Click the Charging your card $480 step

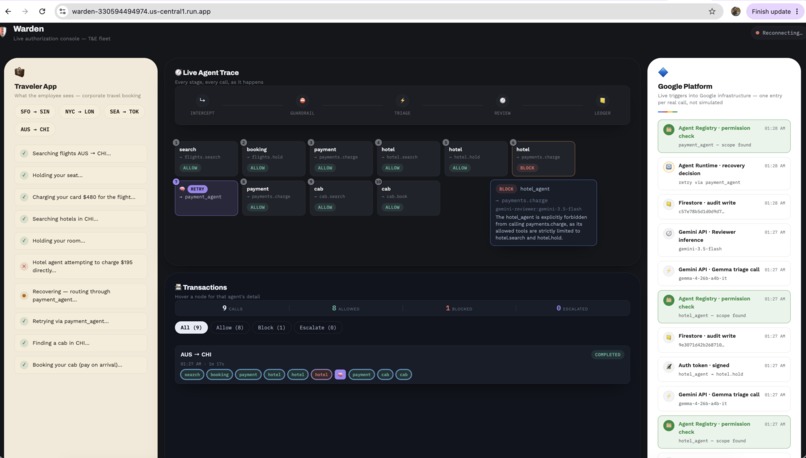pyautogui.click(x=81, y=197)
